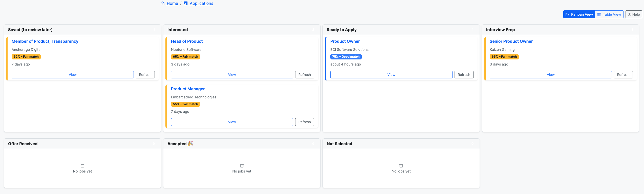644x194 pixels.
Task: Click 3 days ago on Kaizen Gaming card
Action: (499, 64)
